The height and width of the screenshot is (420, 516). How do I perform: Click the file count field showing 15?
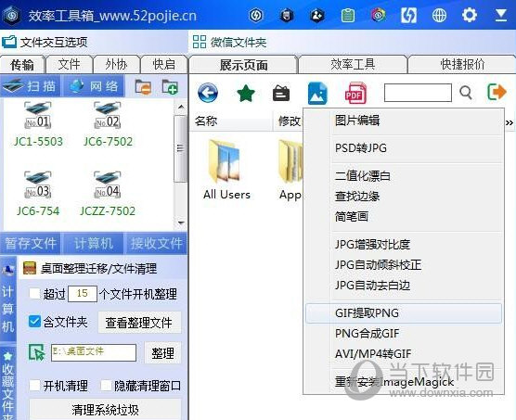pyautogui.click(x=83, y=294)
